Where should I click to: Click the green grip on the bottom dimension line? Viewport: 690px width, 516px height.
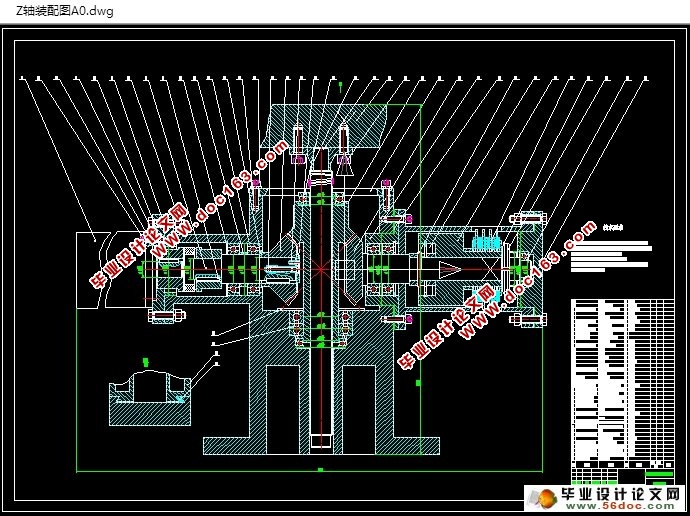click(x=320, y=470)
